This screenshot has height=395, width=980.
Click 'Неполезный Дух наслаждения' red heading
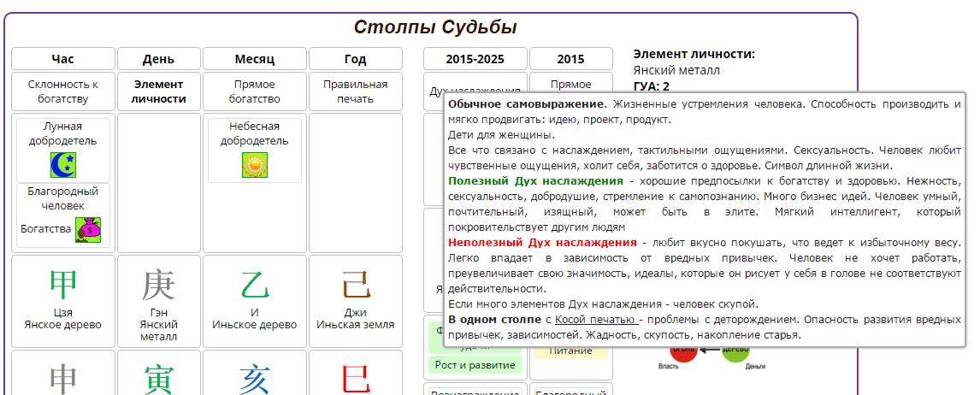[x=542, y=242]
